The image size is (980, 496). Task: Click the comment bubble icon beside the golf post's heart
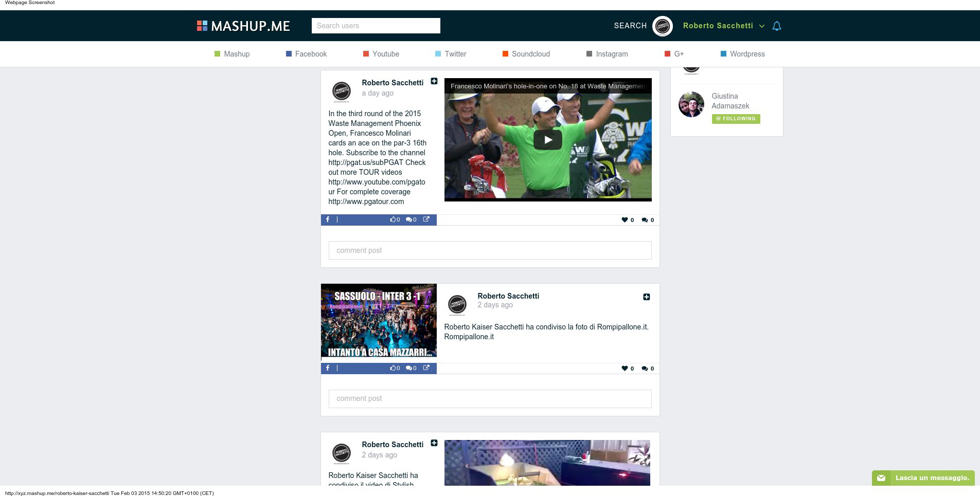pyautogui.click(x=645, y=220)
